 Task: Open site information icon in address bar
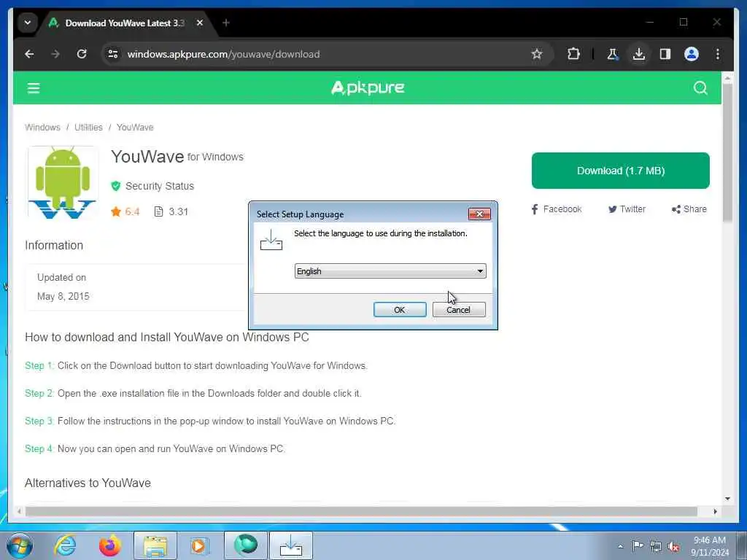coord(113,54)
